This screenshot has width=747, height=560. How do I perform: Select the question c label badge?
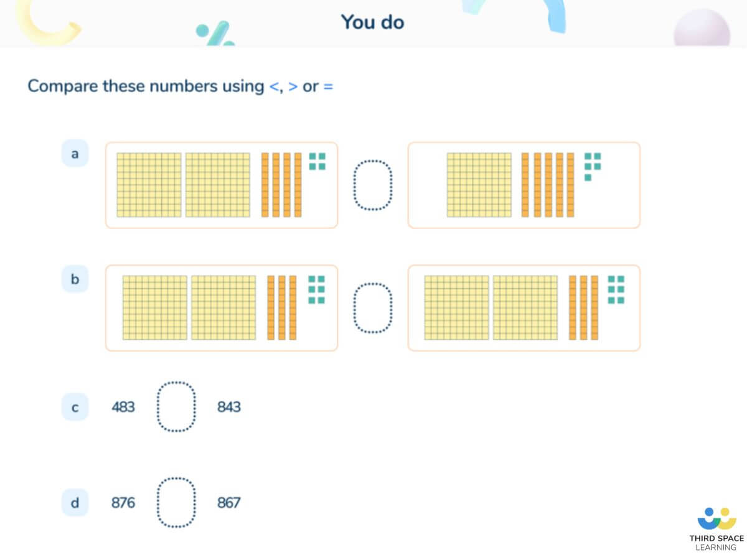coord(75,408)
